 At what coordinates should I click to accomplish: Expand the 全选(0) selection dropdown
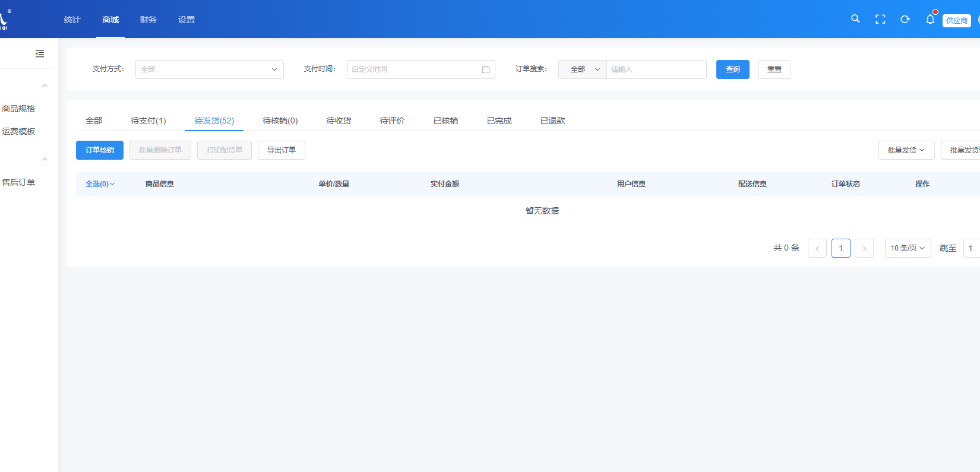(100, 184)
